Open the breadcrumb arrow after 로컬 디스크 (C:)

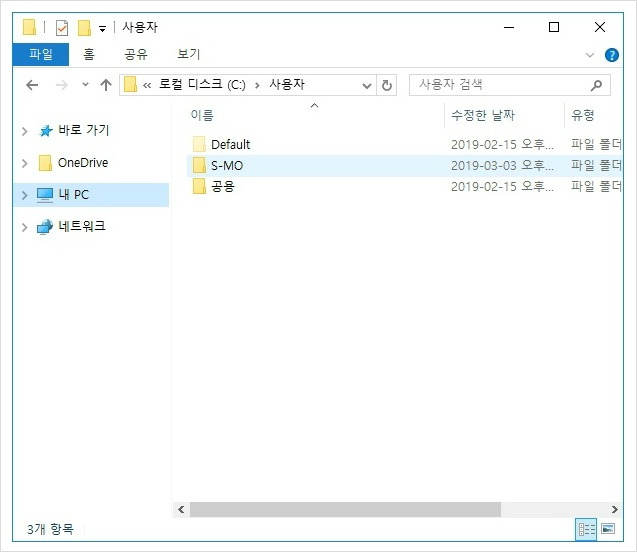pyautogui.click(x=257, y=85)
